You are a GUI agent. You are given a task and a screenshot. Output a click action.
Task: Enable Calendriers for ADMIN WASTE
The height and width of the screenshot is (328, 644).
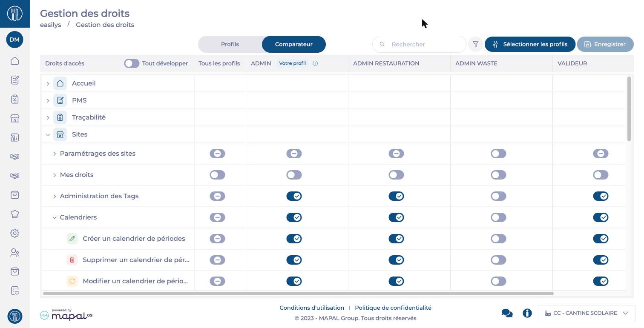(498, 217)
